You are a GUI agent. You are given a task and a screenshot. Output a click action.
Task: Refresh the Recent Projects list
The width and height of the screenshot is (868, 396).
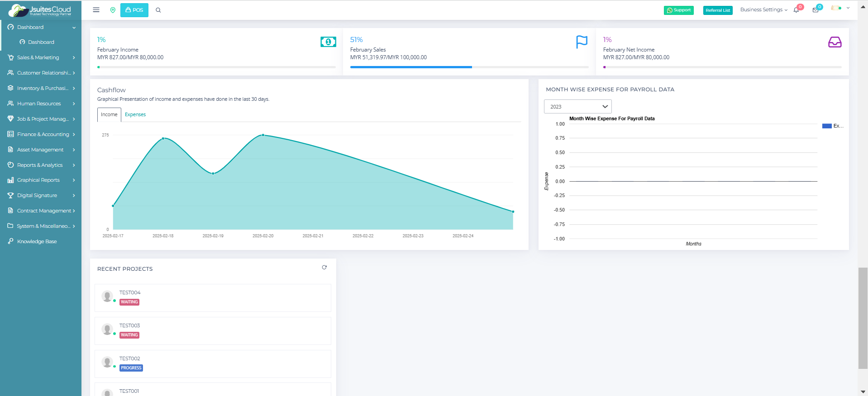point(324,268)
